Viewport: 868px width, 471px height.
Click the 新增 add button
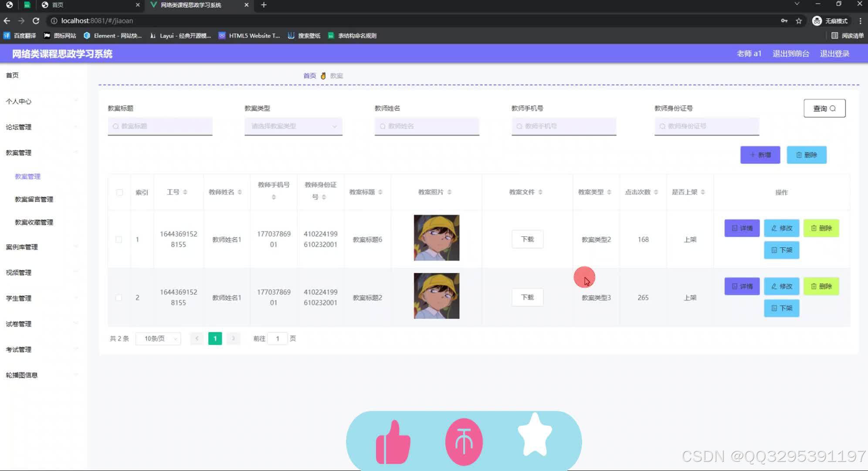tap(760, 155)
